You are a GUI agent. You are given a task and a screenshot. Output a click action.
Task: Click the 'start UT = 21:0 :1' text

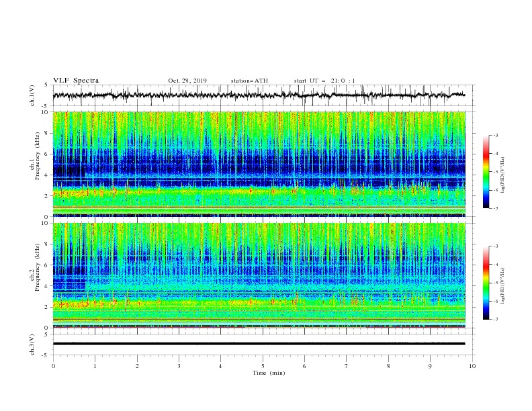click(324, 81)
